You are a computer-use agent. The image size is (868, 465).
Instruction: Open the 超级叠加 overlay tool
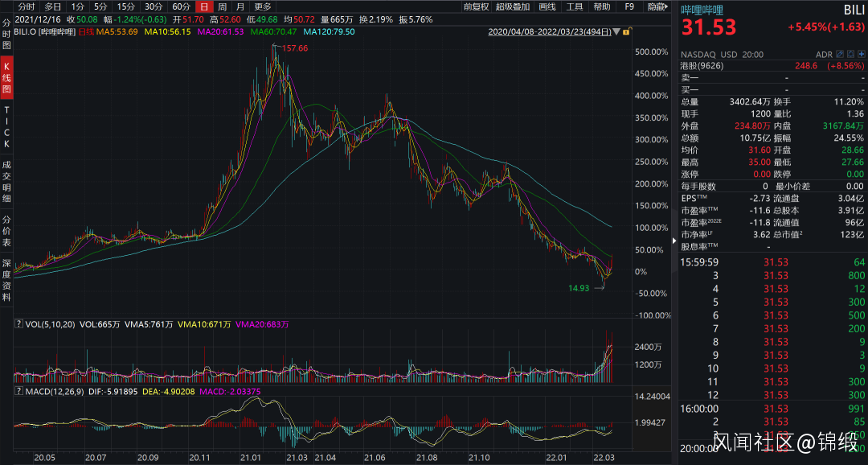(x=513, y=6)
